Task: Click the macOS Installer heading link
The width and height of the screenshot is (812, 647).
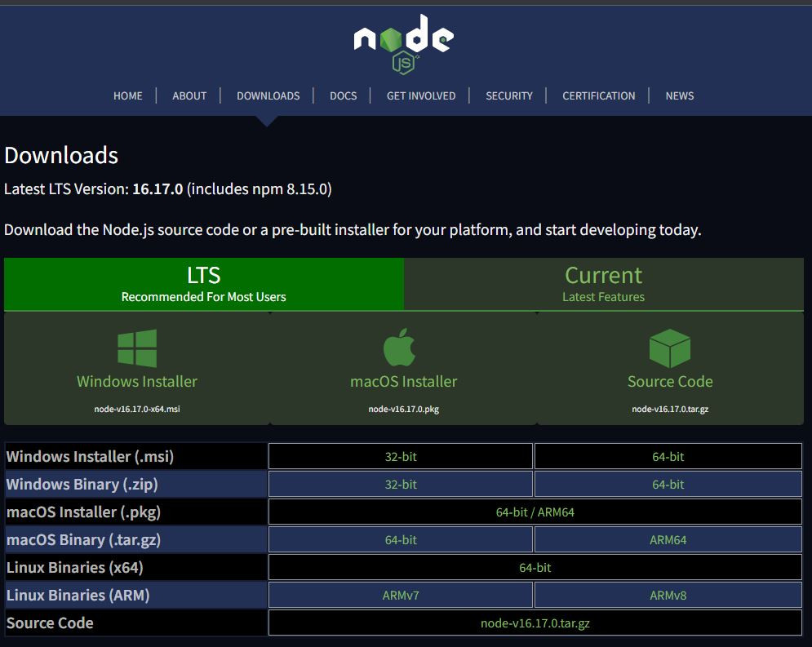Action: click(403, 382)
